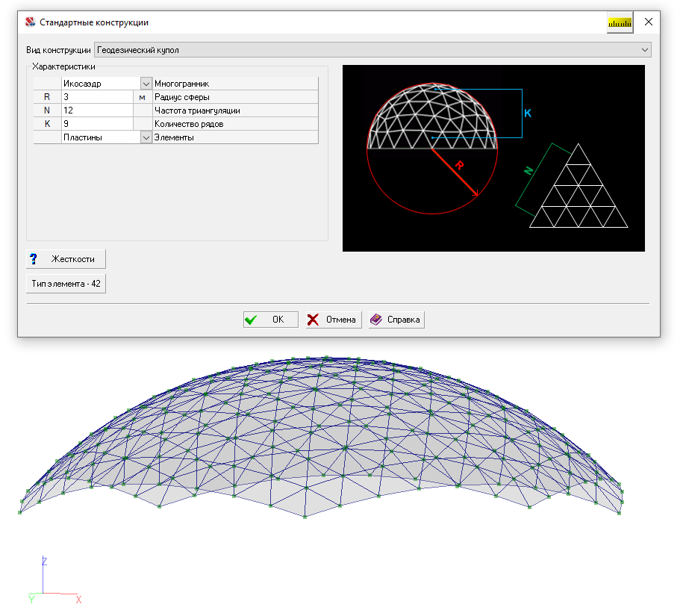Click the Количество рядов label
The image size is (686, 616).
click(x=189, y=124)
